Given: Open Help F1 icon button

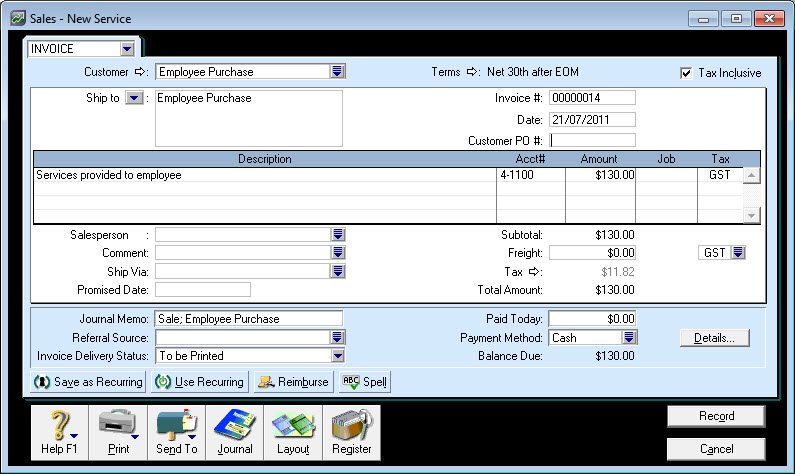Looking at the screenshot, I should pyautogui.click(x=59, y=433).
